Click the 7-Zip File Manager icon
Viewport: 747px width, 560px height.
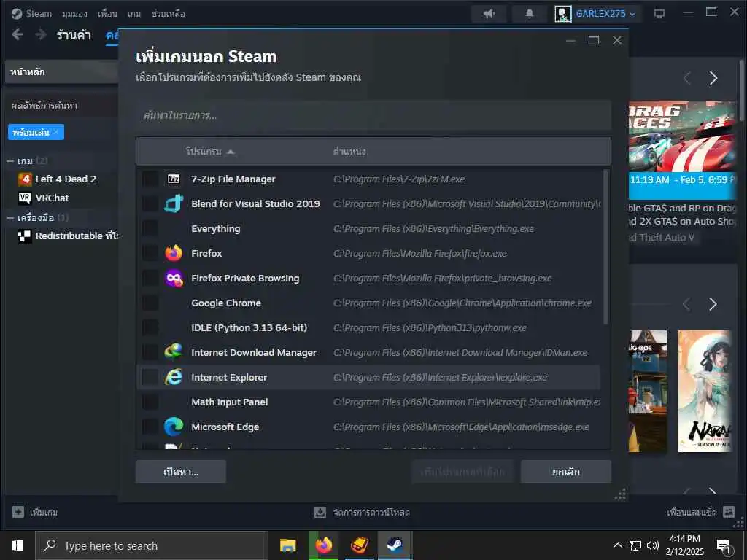pyautogui.click(x=174, y=179)
